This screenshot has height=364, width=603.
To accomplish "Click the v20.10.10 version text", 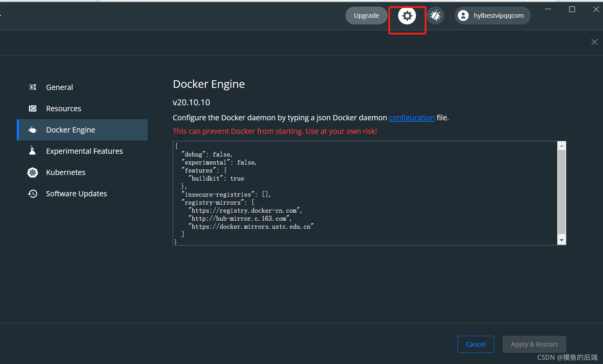I will pos(191,103).
